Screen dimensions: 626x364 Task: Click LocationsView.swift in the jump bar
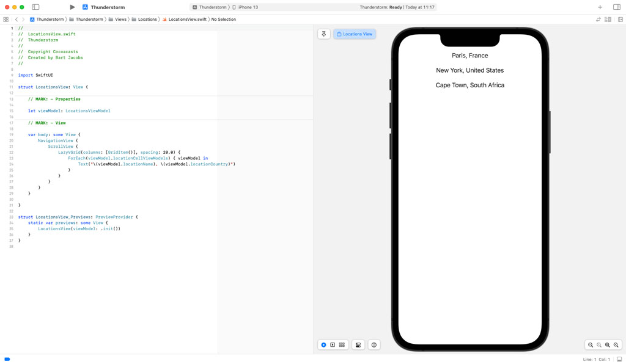188,19
